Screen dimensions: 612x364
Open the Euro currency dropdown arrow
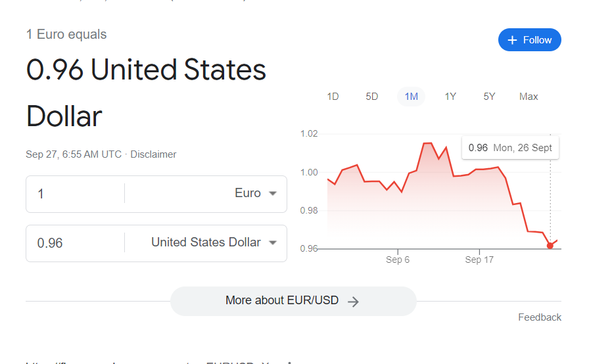click(x=273, y=193)
